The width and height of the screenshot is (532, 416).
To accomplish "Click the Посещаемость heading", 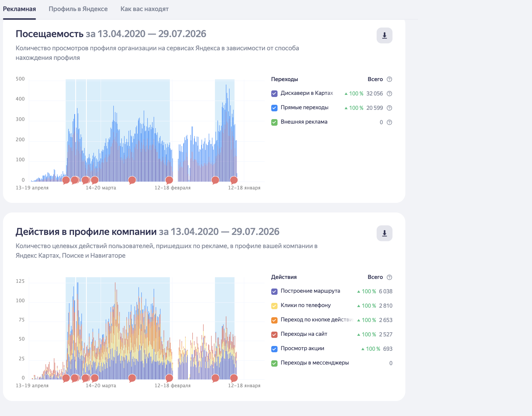I will click(x=49, y=34).
